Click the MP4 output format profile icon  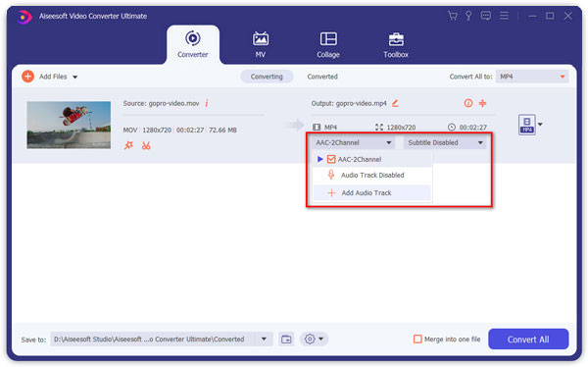tap(527, 125)
